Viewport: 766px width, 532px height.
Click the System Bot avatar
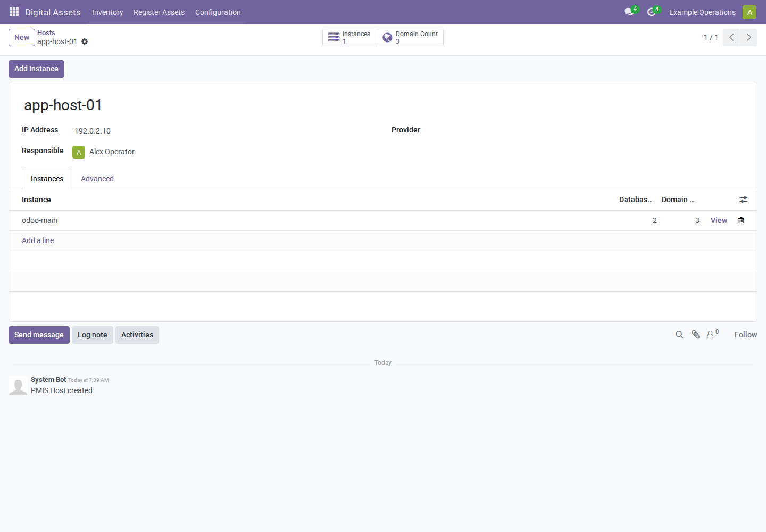tap(18, 386)
